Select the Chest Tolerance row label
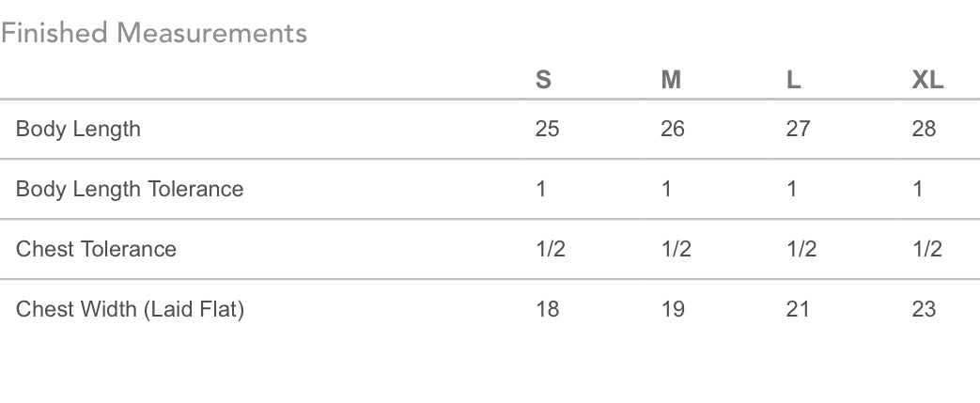 [x=96, y=249]
